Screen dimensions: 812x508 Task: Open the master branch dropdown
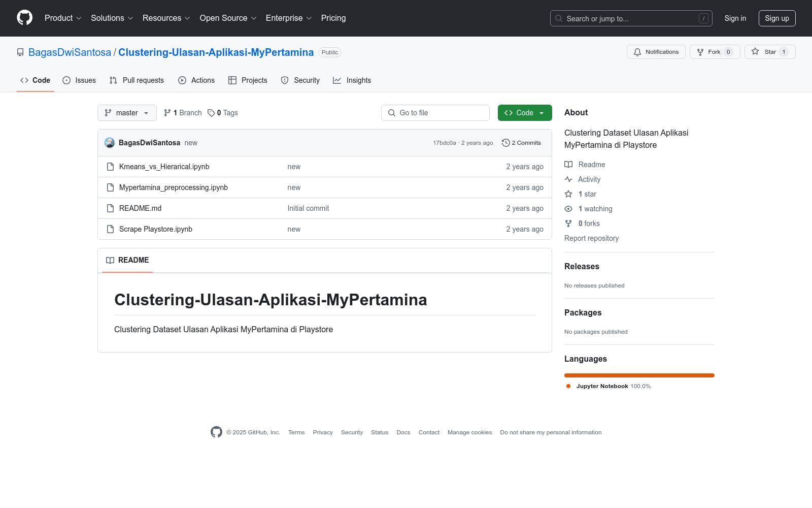point(127,113)
